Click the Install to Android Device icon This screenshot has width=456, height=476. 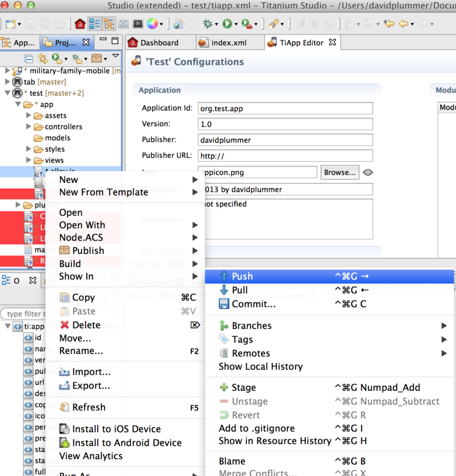[x=64, y=443]
